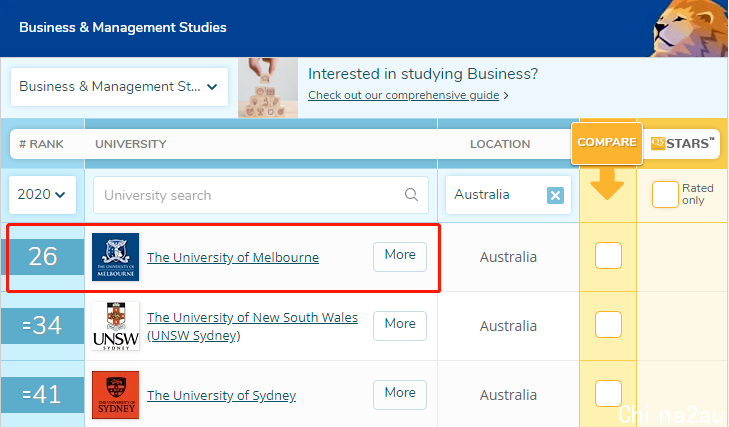Click the =34 rank cell

(x=42, y=325)
